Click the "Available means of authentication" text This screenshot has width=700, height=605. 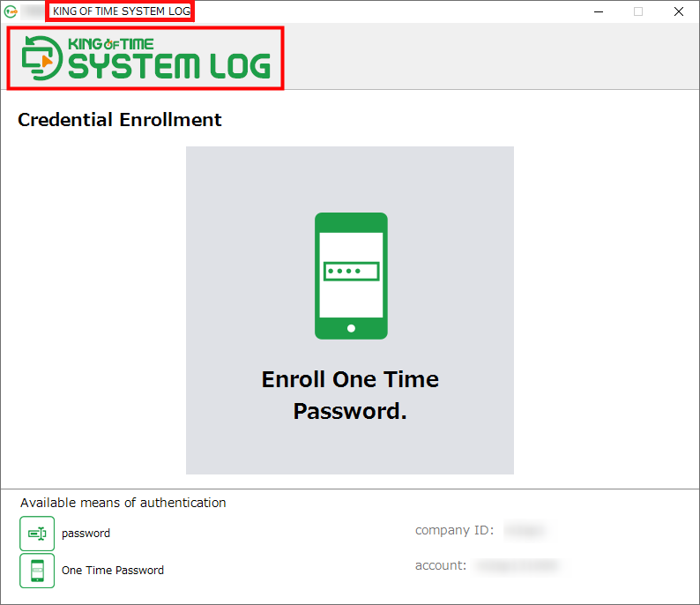coord(123,503)
